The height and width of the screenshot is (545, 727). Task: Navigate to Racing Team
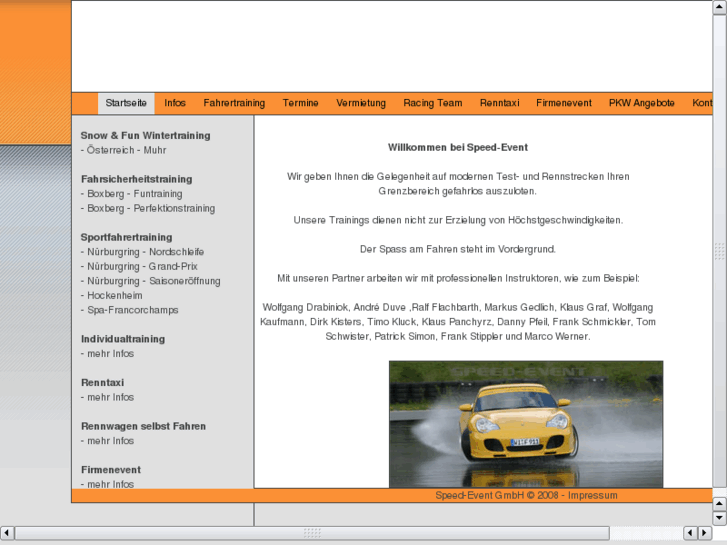433,103
